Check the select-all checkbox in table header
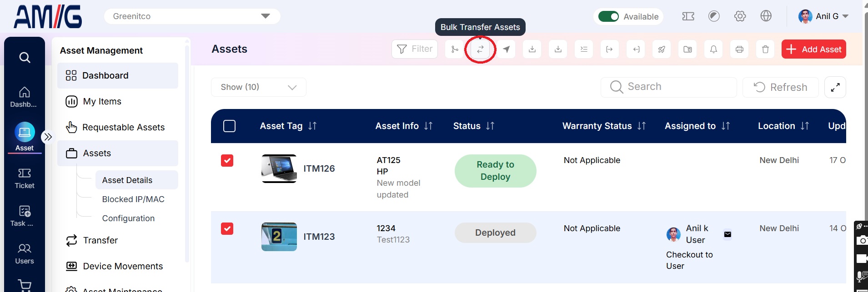Image resolution: width=868 pixels, height=292 pixels. click(230, 126)
